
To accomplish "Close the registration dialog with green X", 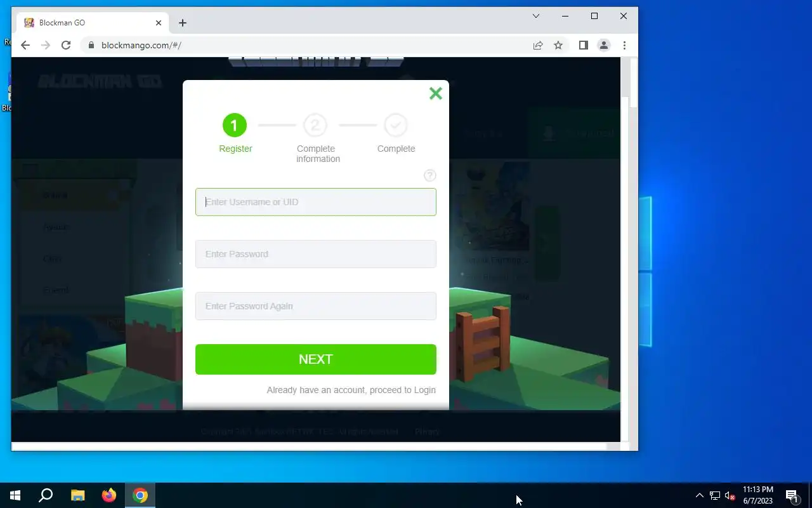I will pos(435,93).
